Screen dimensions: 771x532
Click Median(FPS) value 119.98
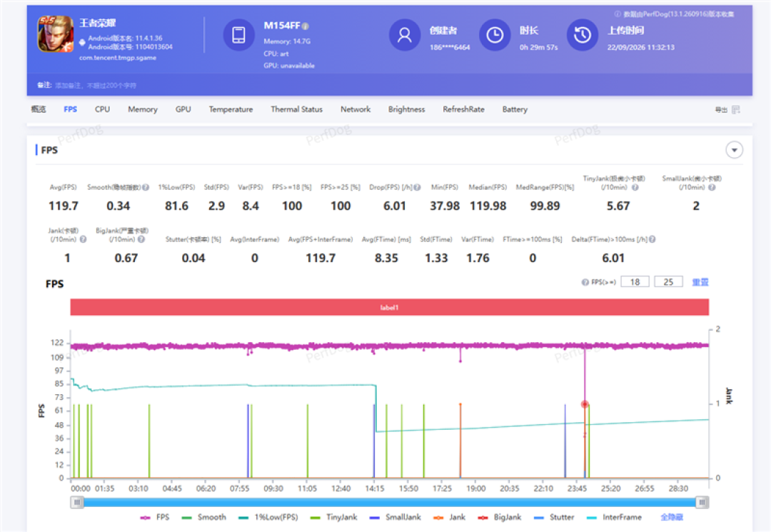pyautogui.click(x=488, y=206)
